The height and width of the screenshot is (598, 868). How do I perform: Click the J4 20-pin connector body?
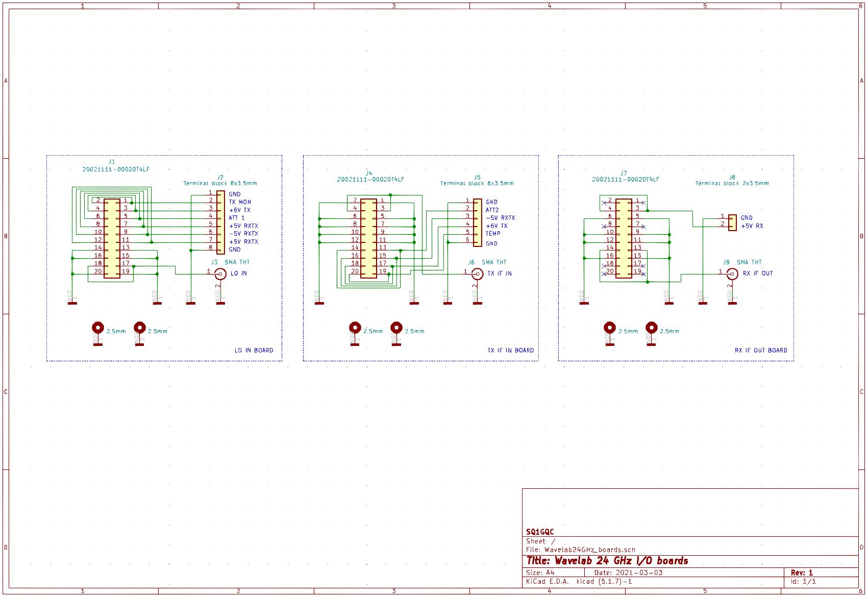point(368,238)
